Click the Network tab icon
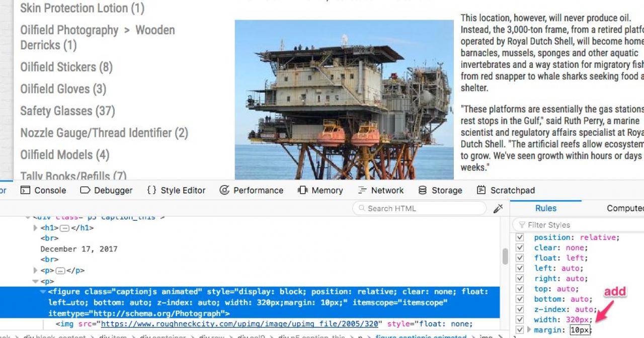Image resolution: width=644 pixels, height=338 pixels. [362, 190]
